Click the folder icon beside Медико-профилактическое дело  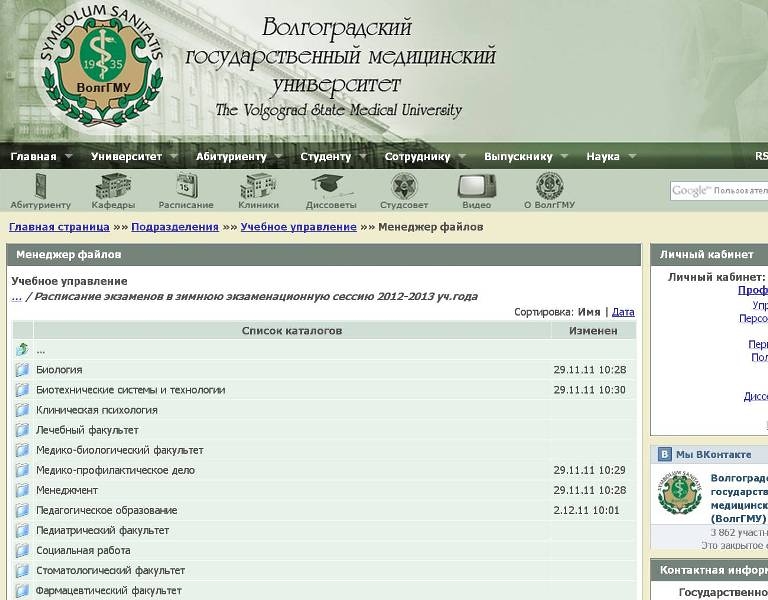coord(22,470)
